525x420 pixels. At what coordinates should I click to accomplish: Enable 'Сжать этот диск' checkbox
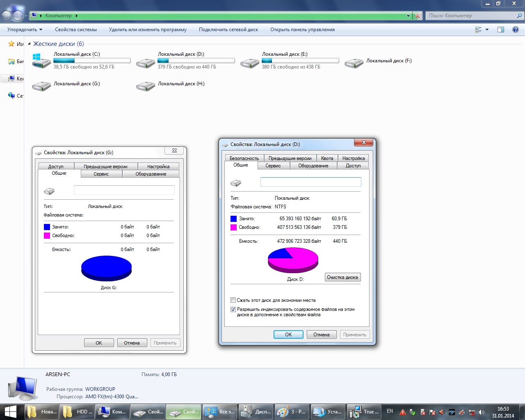[x=233, y=300]
